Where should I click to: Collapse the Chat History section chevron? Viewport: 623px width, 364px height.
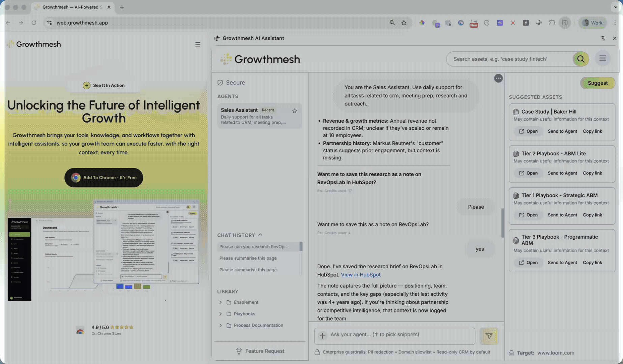point(260,235)
